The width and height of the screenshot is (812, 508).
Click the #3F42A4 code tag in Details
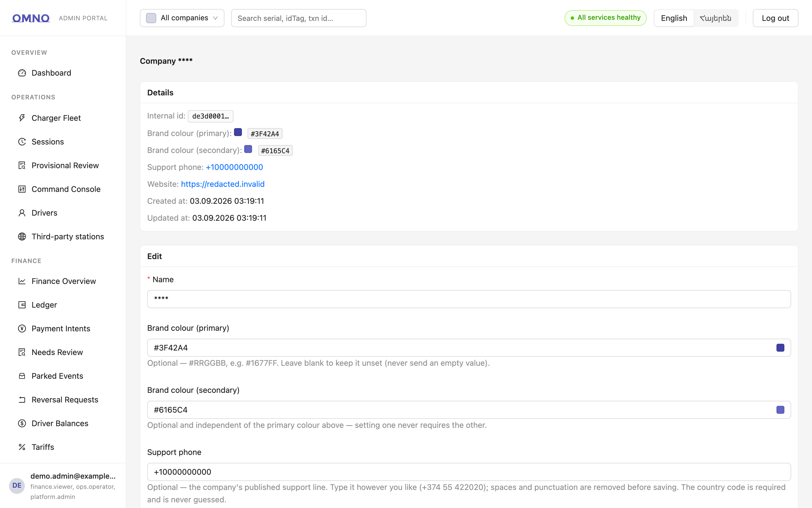coord(265,134)
